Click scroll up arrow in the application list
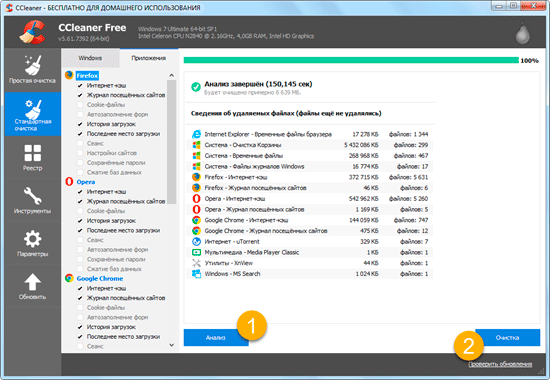Viewport: 550px width, 380px height. [x=172, y=75]
